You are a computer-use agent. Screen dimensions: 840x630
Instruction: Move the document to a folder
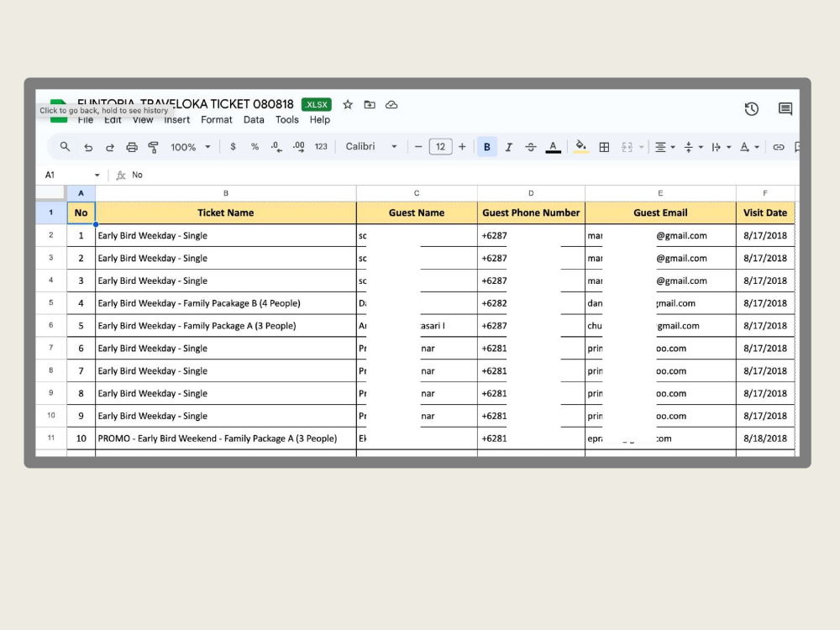[370, 104]
